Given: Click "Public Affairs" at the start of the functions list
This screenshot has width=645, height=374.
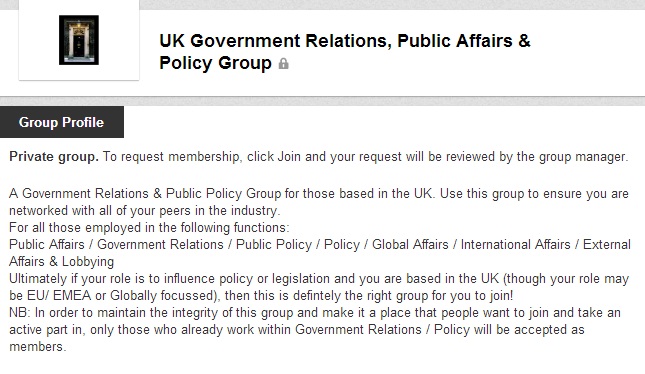Looking at the screenshot, I should tap(46, 244).
